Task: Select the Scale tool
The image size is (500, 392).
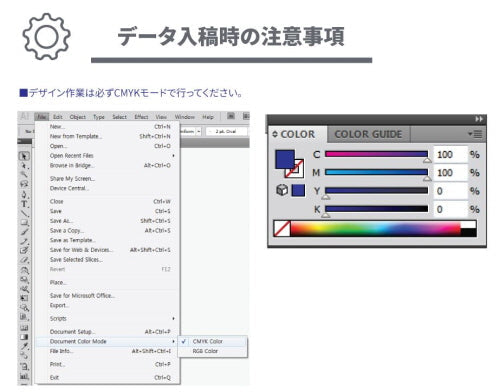Action: [x=24, y=279]
